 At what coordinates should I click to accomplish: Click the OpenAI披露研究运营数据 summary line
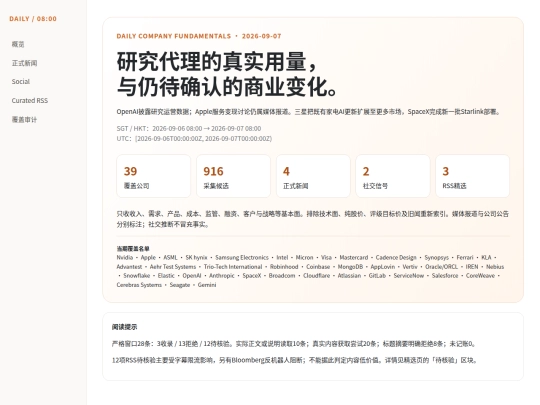[x=309, y=112]
